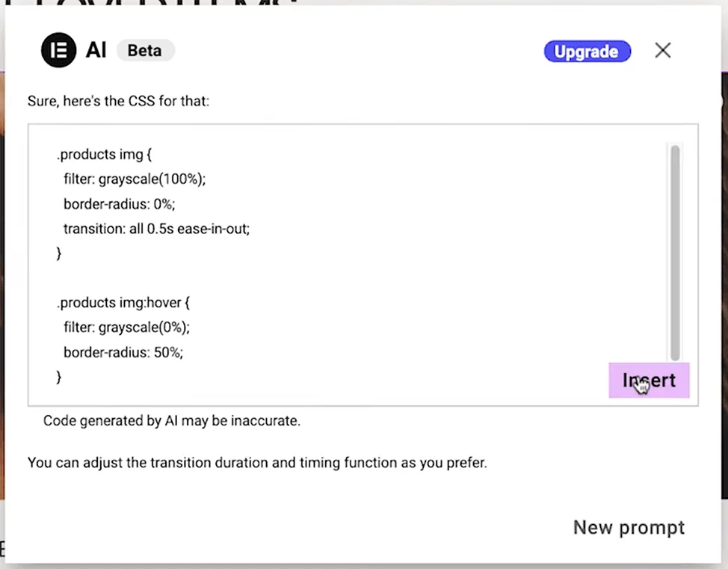Click the 'Code generated by AI' disclaimer
This screenshot has width=728, height=569.
(x=172, y=421)
